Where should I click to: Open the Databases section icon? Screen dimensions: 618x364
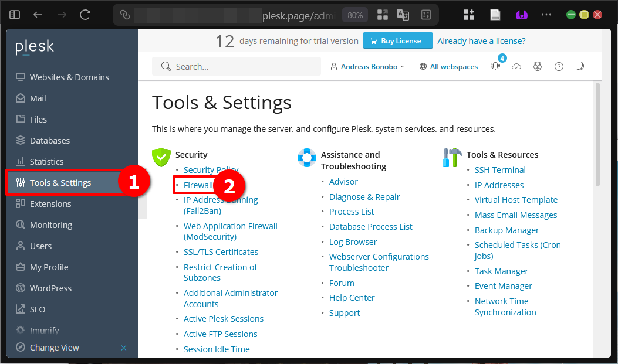click(x=20, y=140)
